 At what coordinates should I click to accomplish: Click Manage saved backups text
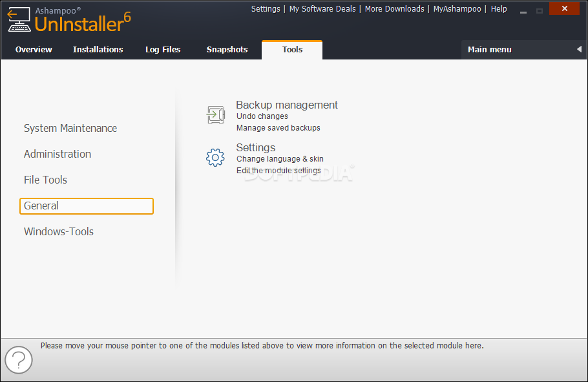tap(278, 128)
